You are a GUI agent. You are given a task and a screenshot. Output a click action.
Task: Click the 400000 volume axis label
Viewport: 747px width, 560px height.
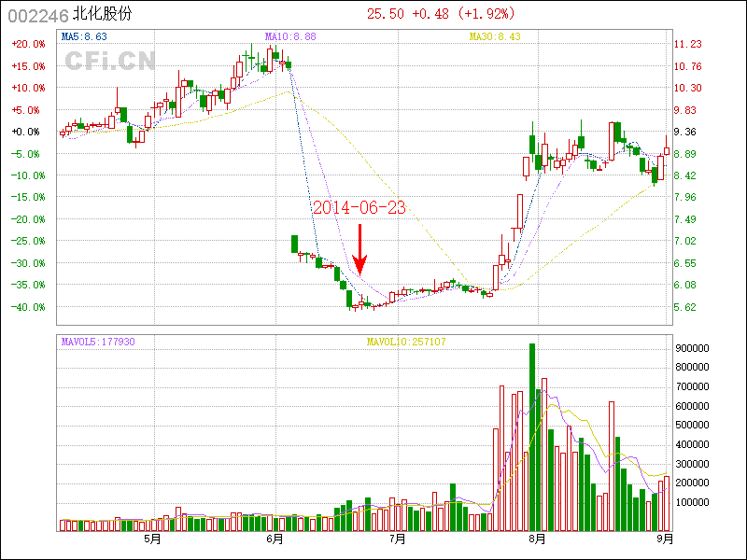(692, 445)
